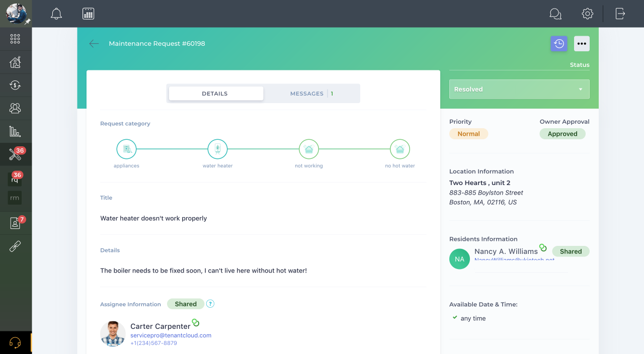The height and width of the screenshot is (354, 644).
Task: Open the properties home icon in sidebar
Action: [x=15, y=61]
